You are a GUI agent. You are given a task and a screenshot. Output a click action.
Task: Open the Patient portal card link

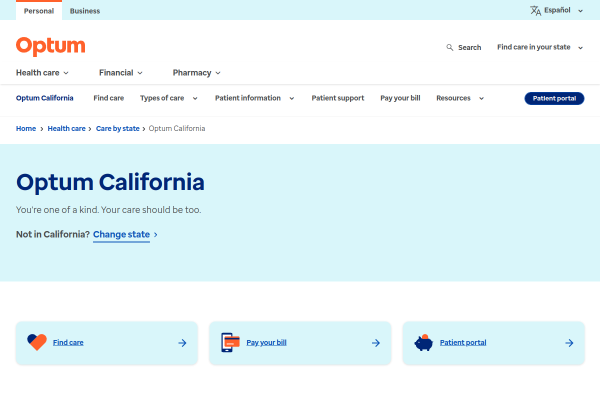pyautogui.click(x=463, y=343)
